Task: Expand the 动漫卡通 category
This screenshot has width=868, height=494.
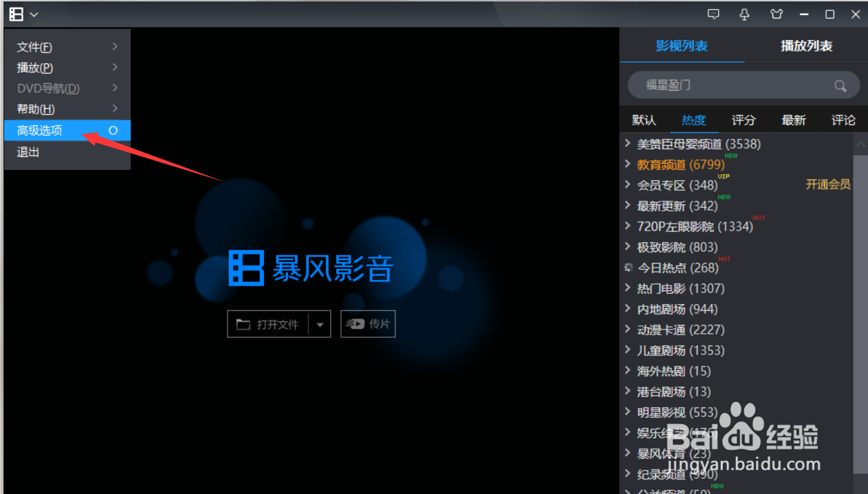Action: (627, 329)
